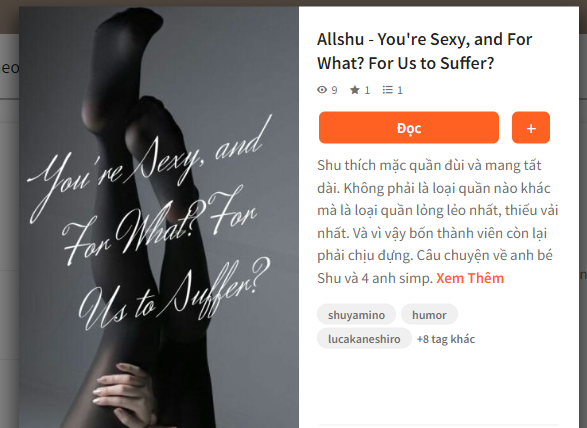Start reading with the Đọc button
The height and width of the screenshot is (428, 587).
(x=409, y=128)
